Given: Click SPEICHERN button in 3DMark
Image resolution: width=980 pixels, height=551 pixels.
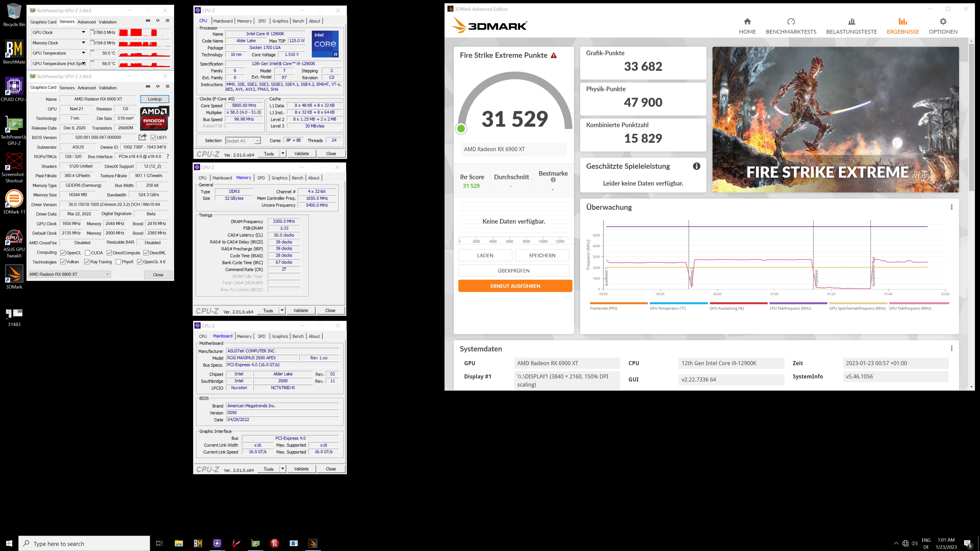Looking at the screenshot, I should (542, 256).
